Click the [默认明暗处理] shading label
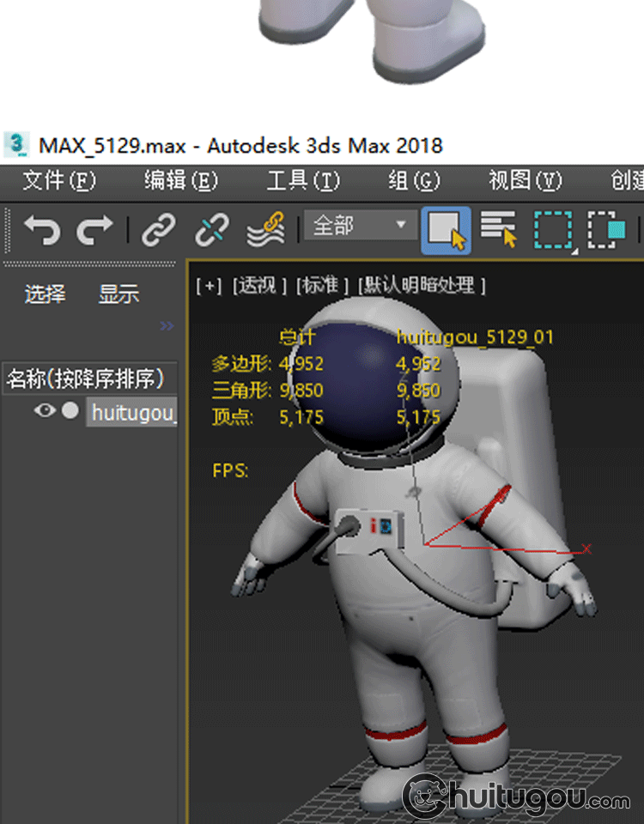Screen dimensions: 644x824 click(422, 286)
